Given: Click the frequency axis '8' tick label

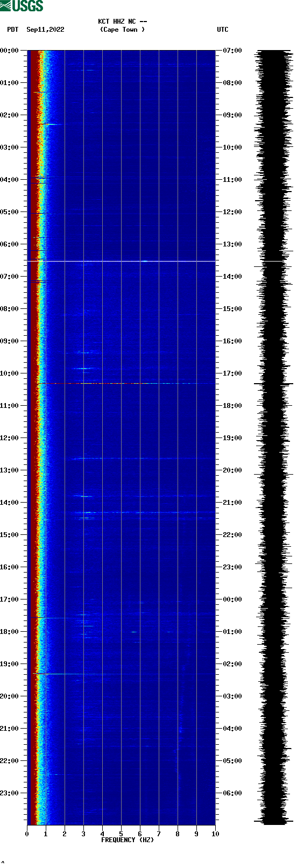Looking at the screenshot, I should (178, 834).
